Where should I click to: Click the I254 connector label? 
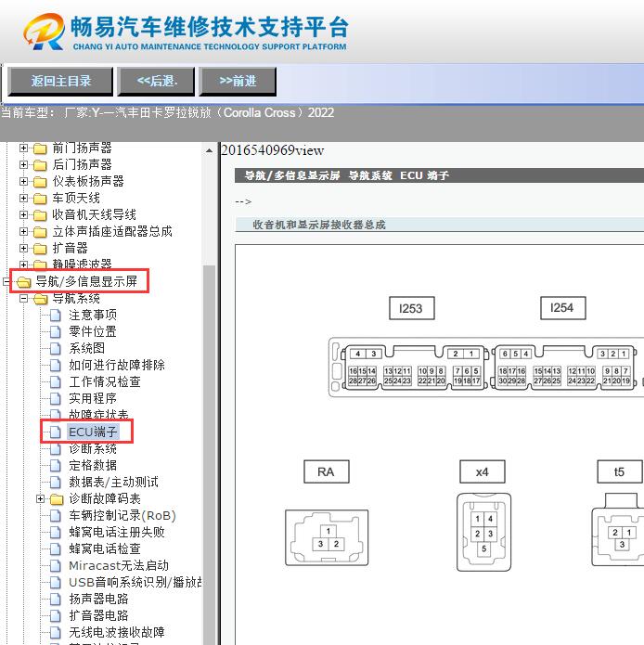[562, 308]
